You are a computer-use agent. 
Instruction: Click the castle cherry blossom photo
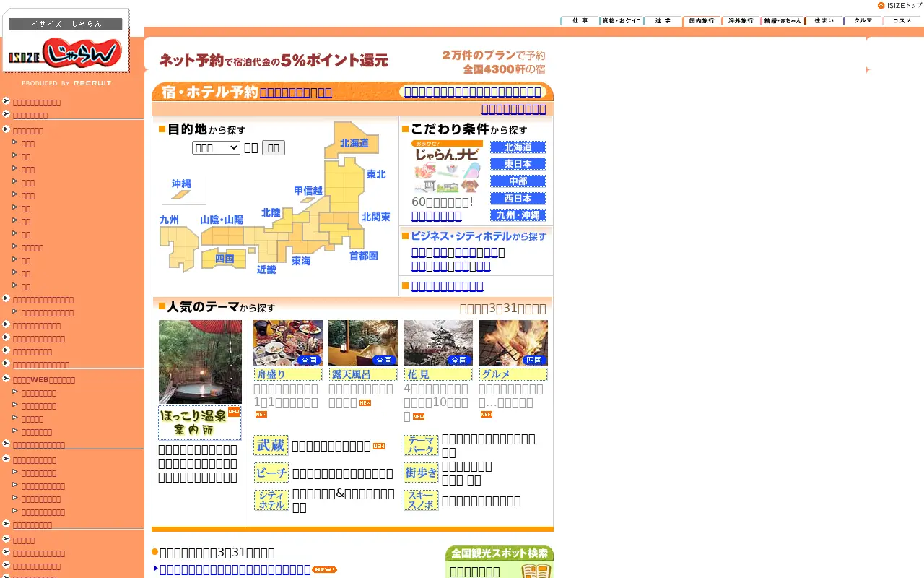438,343
